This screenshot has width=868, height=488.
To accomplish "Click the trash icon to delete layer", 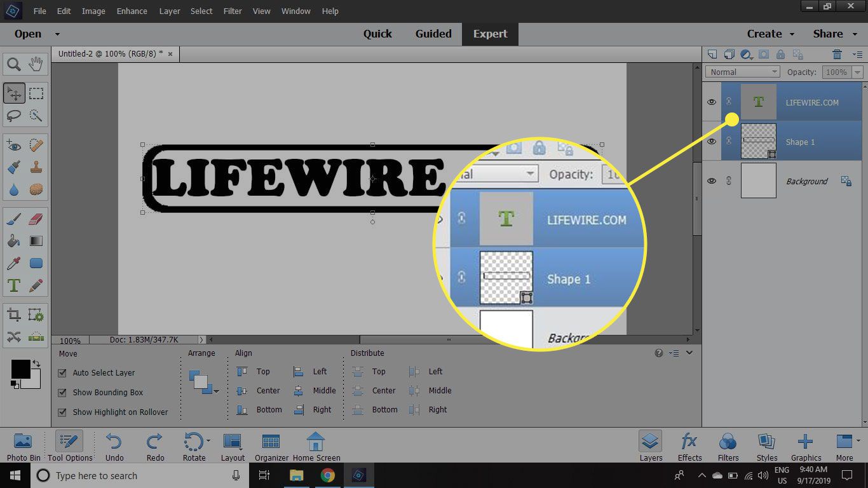I will (837, 55).
